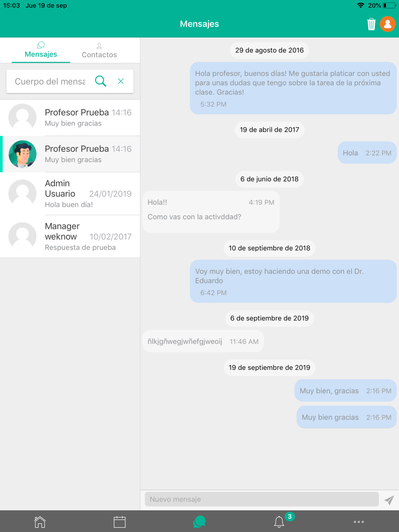Clear search with the X icon
This screenshot has height=532, width=399.
[121, 81]
